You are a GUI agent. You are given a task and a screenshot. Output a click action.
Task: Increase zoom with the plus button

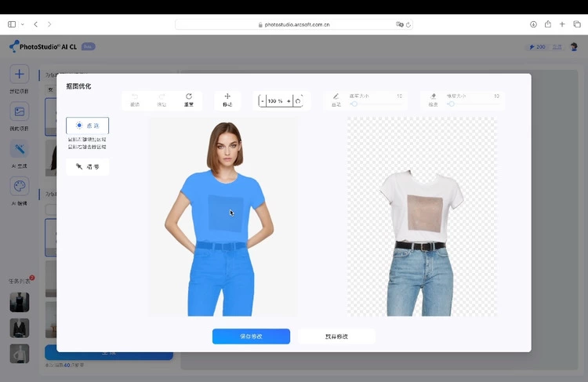[289, 101]
